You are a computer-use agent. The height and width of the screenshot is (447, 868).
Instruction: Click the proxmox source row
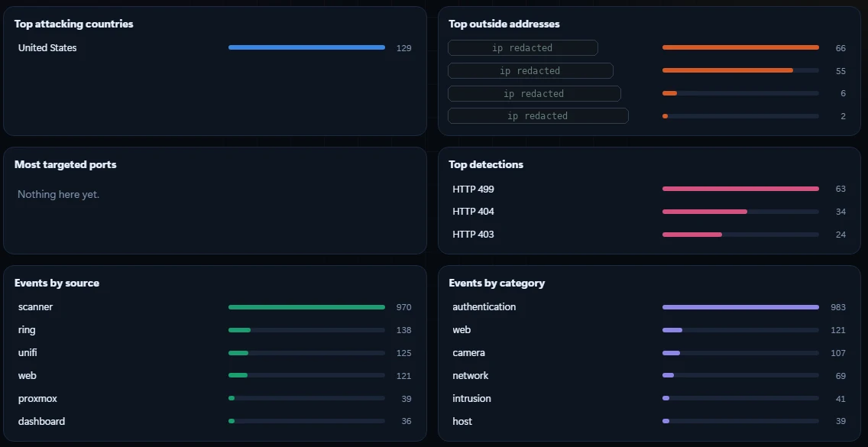(215, 399)
